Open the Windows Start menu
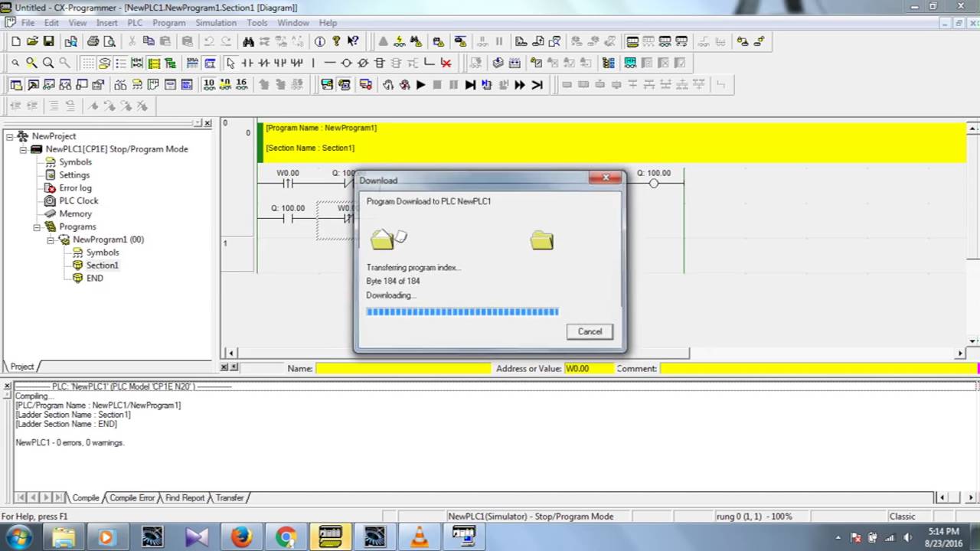Image resolution: width=980 pixels, height=551 pixels. pyautogui.click(x=18, y=536)
